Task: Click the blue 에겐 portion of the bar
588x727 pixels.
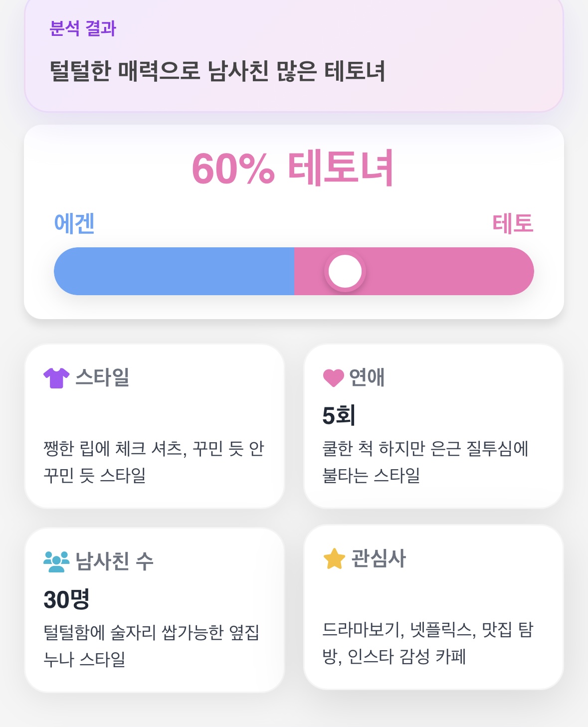Action: (x=174, y=271)
